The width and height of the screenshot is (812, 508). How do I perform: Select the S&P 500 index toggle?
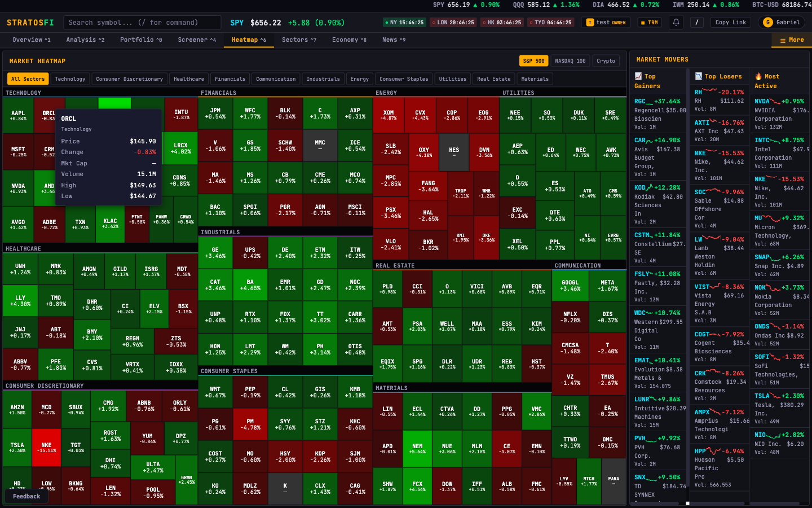tap(533, 61)
